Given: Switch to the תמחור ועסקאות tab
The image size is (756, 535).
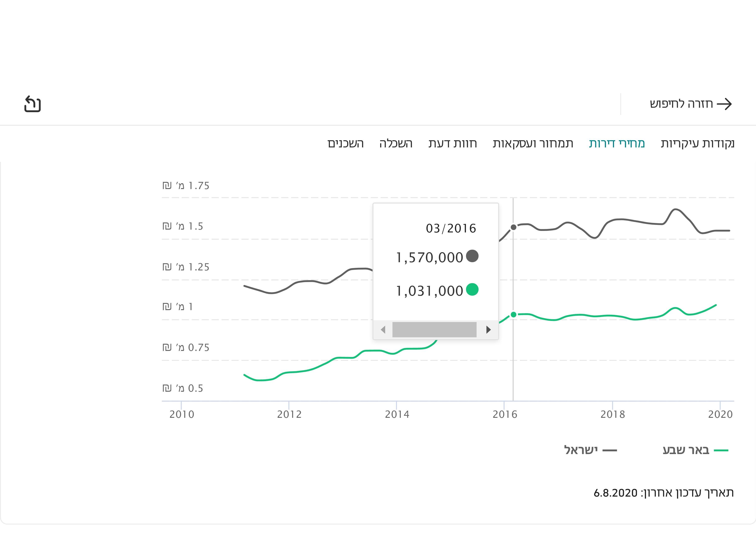Looking at the screenshot, I should pos(533,144).
